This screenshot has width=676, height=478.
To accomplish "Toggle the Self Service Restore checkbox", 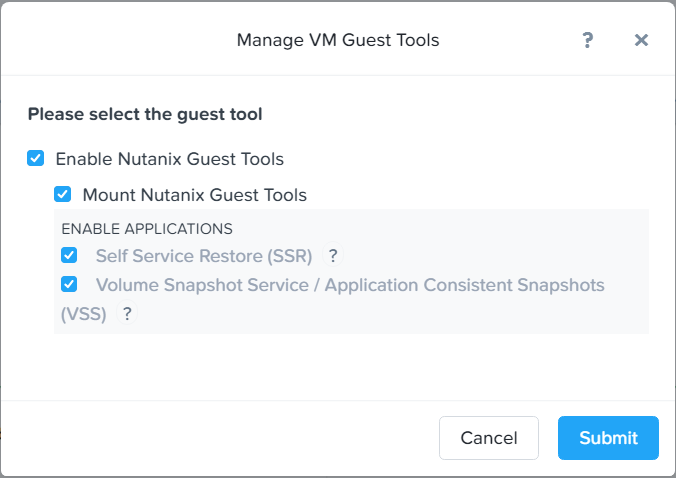I will click(x=69, y=255).
